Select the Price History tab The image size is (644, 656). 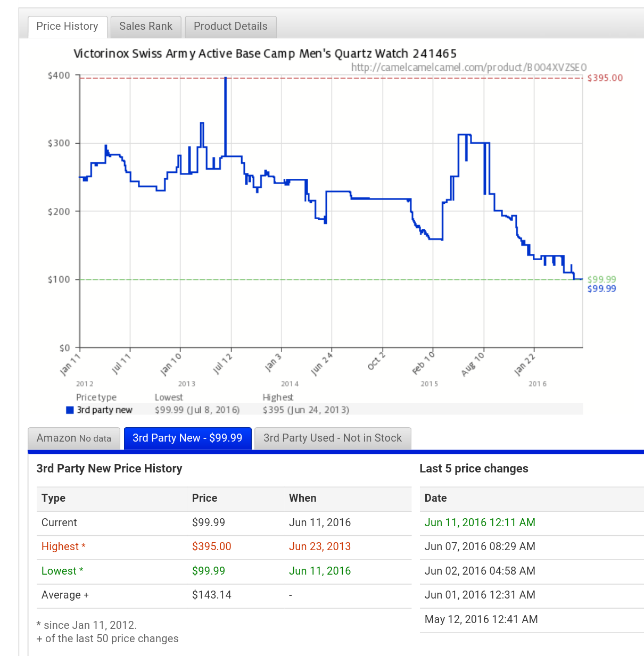coord(67,27)
